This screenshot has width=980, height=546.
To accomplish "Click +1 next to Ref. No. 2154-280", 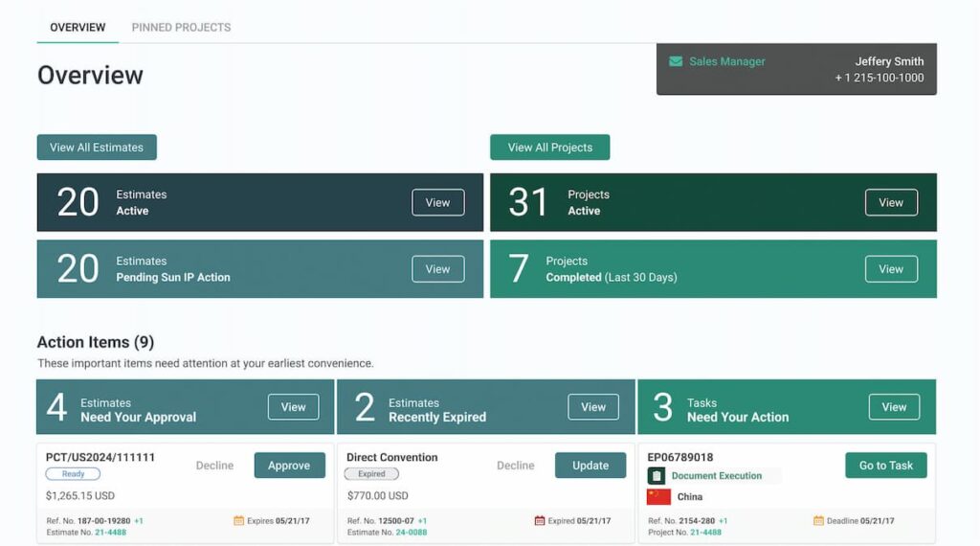I will click(724, 520).
